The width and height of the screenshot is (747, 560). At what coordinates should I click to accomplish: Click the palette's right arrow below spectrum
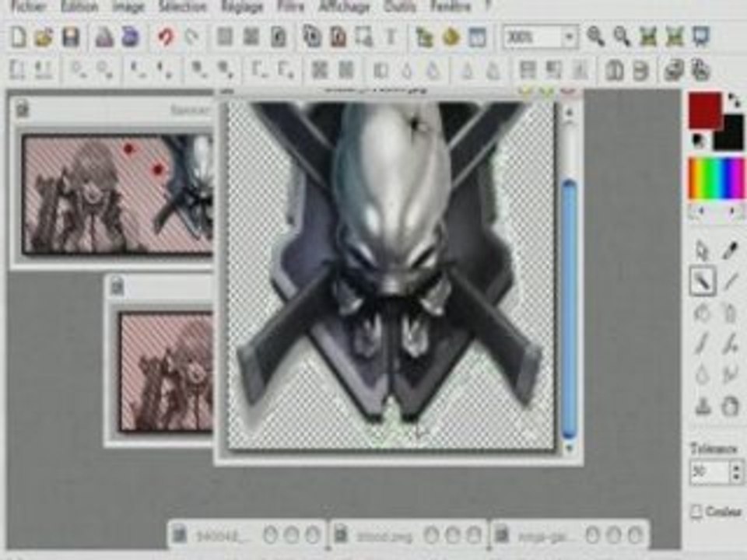tap(734, 211)
